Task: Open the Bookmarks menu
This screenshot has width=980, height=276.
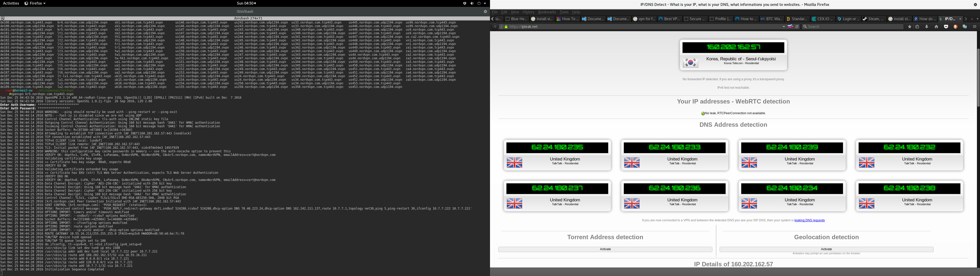Action: click(x=547, y=12)
